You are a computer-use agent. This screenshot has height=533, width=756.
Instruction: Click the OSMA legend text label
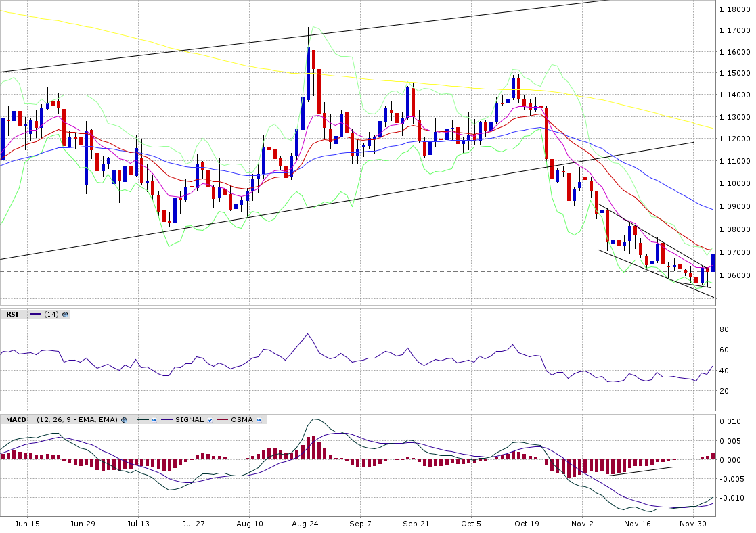[242, 420]
